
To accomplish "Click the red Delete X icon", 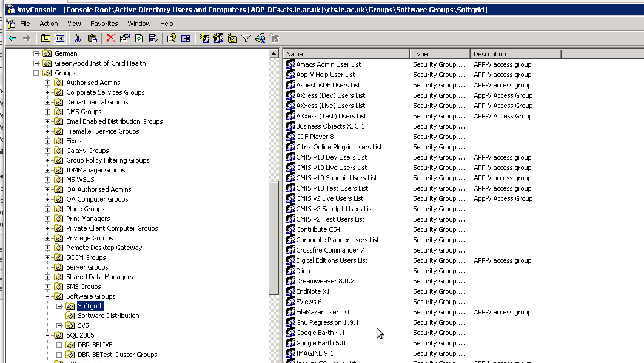I will click(110, 38).
